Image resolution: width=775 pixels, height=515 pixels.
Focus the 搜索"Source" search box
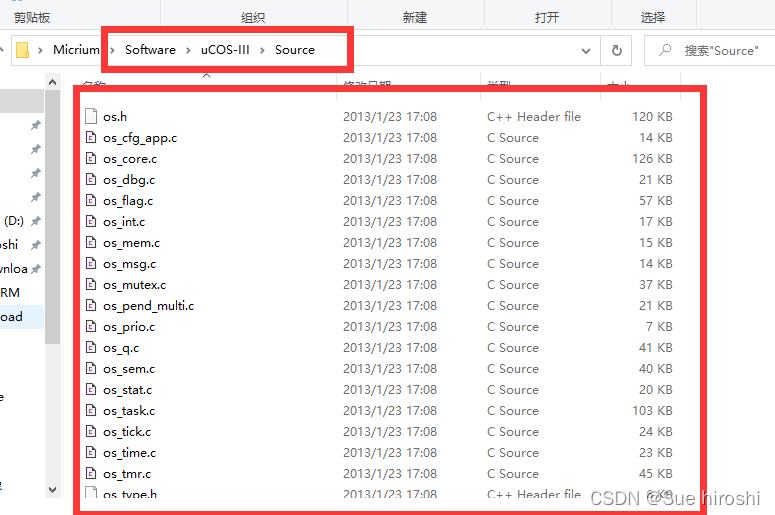coord(711,50)
